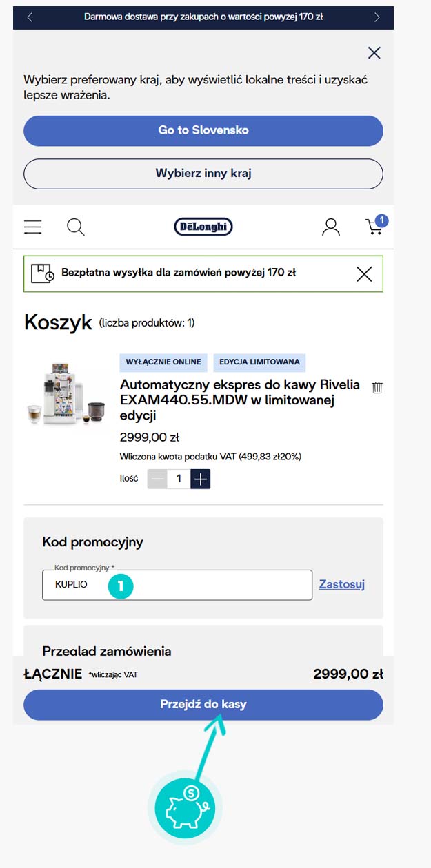Decrease product quantity by one

pyautogui.click(x=158, y=479)
